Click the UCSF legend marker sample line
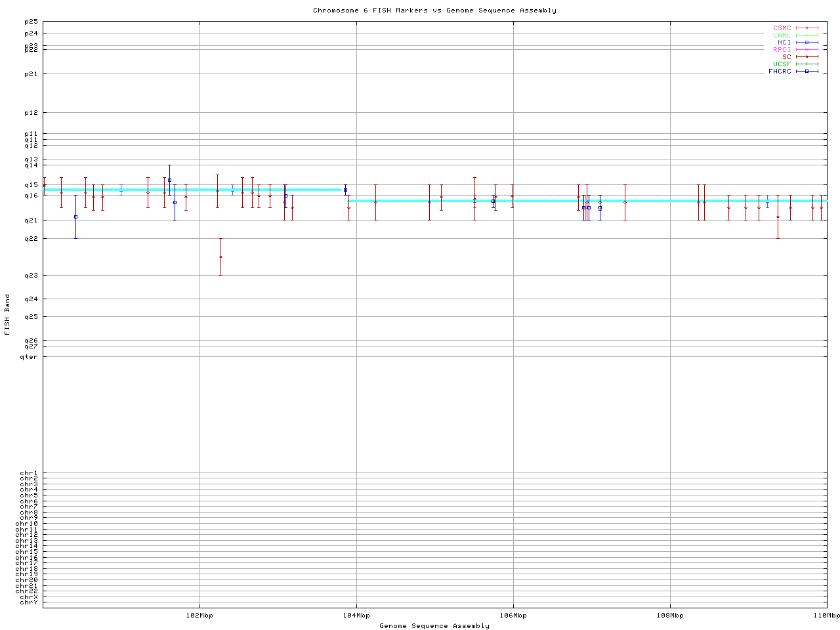This screenshot has height=630, width=840. tap(807, 64)
